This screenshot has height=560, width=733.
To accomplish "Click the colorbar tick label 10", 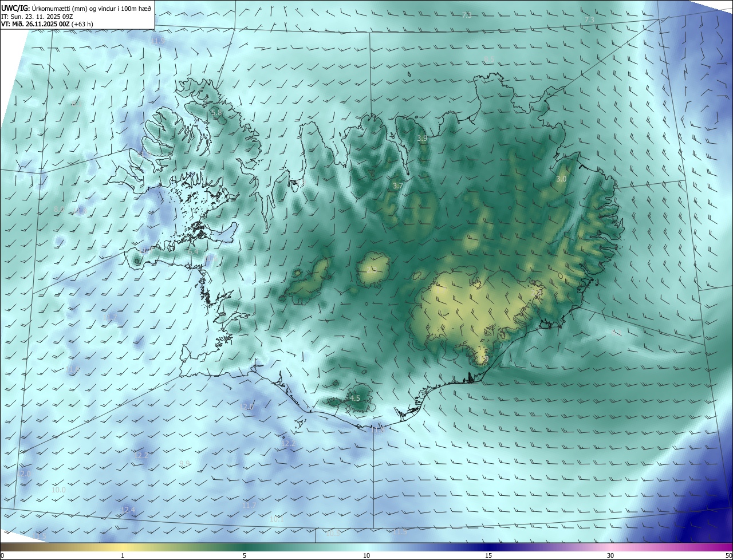I will [366, 555].
